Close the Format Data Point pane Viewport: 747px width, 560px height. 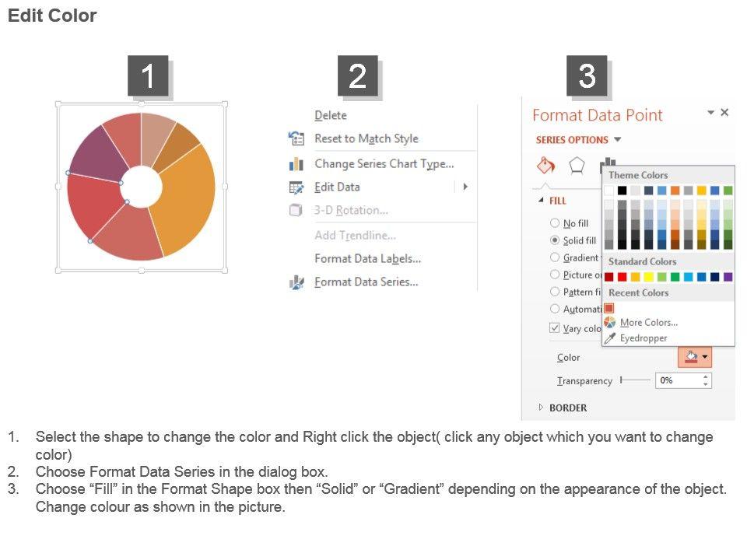point(724,113)
